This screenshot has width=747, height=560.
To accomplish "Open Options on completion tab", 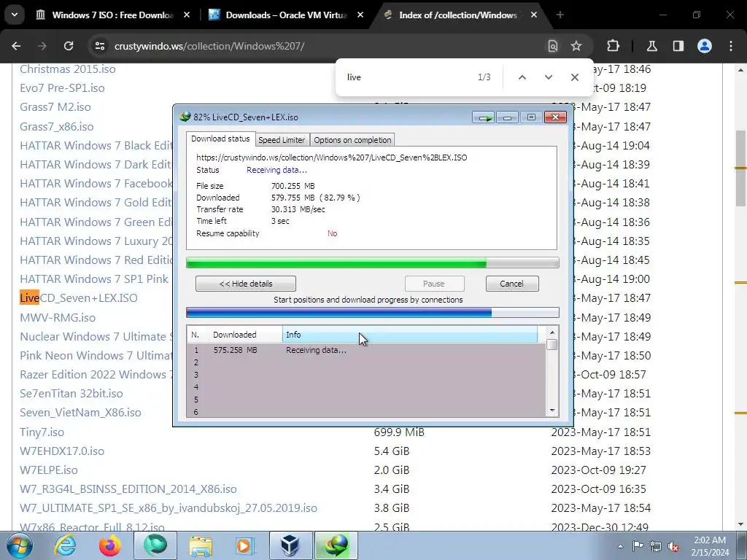I will [352, 140].
